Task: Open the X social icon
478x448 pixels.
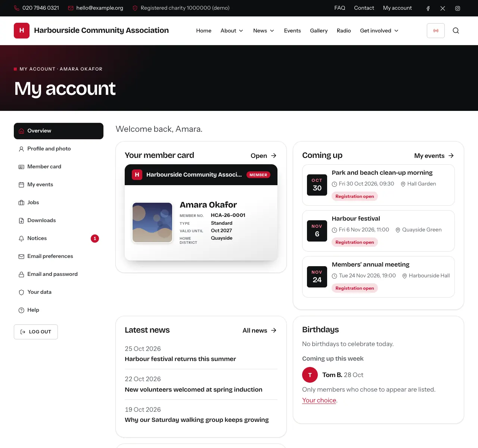Action: (443, 8)
